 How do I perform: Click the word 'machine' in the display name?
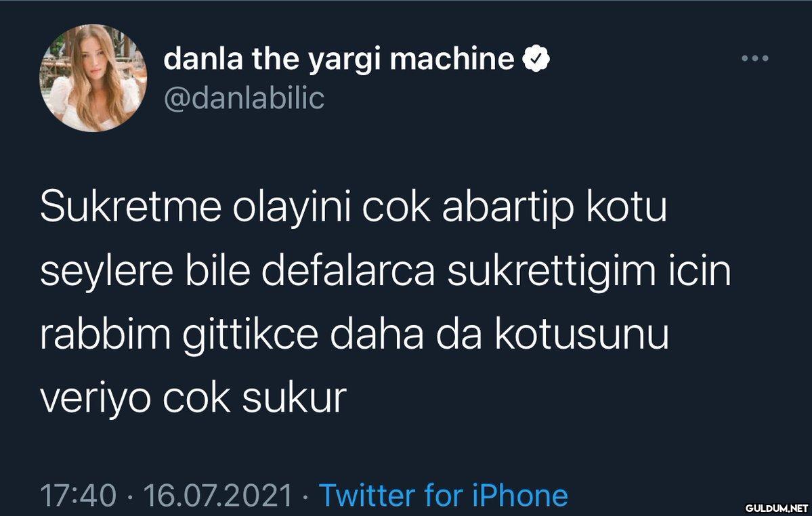(x=452, y=58)
